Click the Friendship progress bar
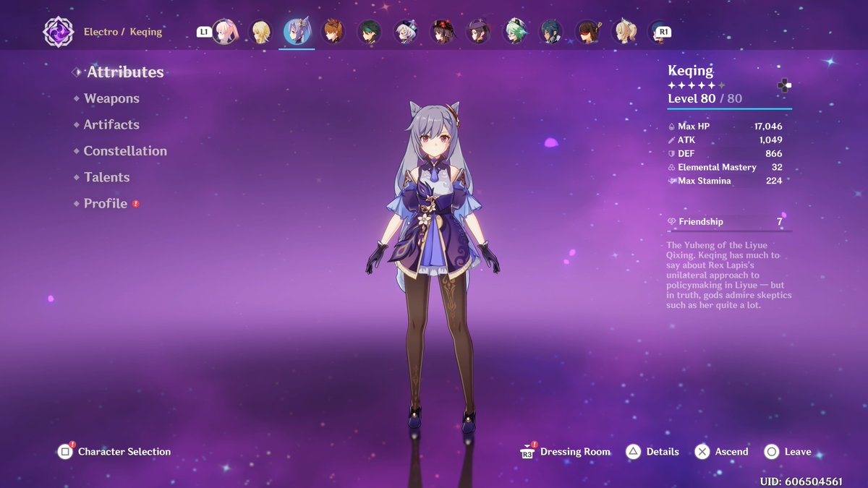The height and width of the screenshot is (488, 868). 729,231
